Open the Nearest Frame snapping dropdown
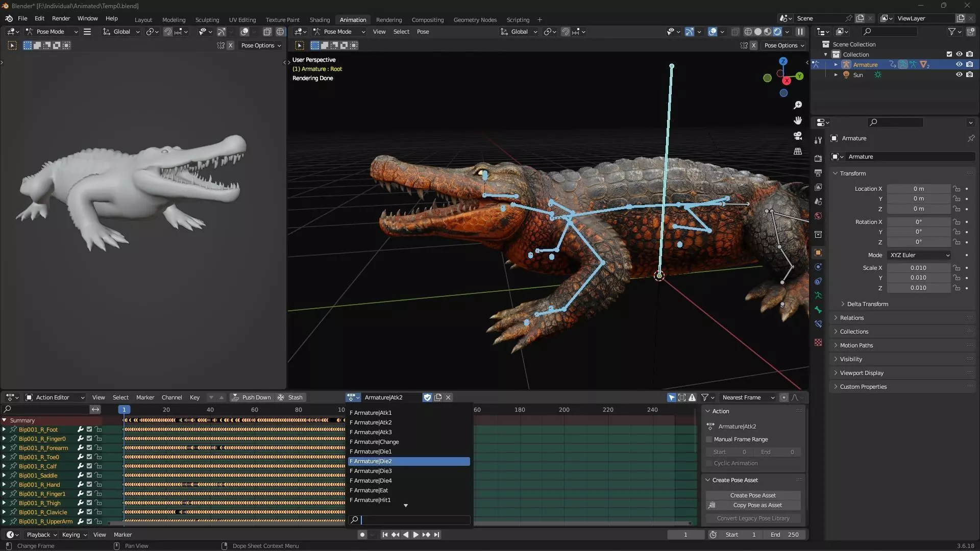The width and height of the screenshot is (980, 551). (748, 397)
